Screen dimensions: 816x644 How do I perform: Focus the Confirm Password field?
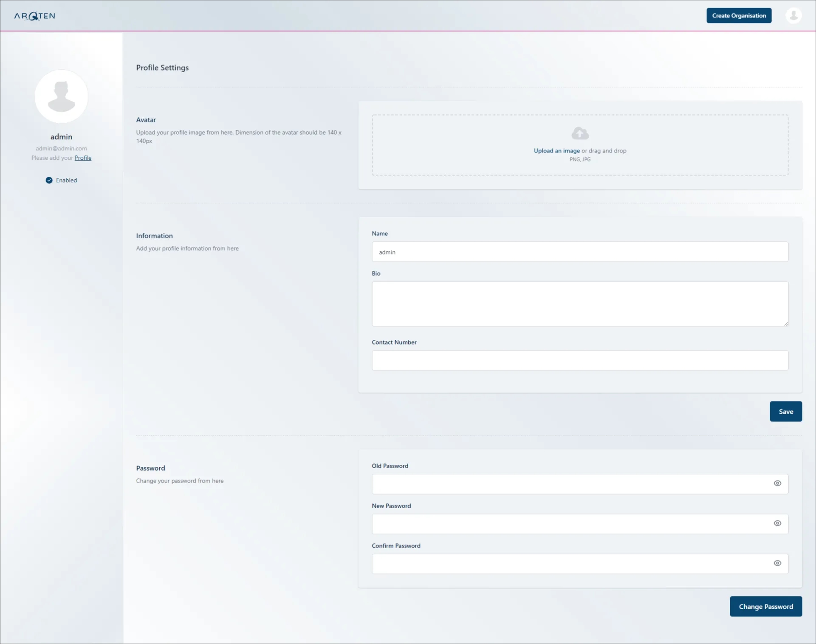click(x=580, y=564)
